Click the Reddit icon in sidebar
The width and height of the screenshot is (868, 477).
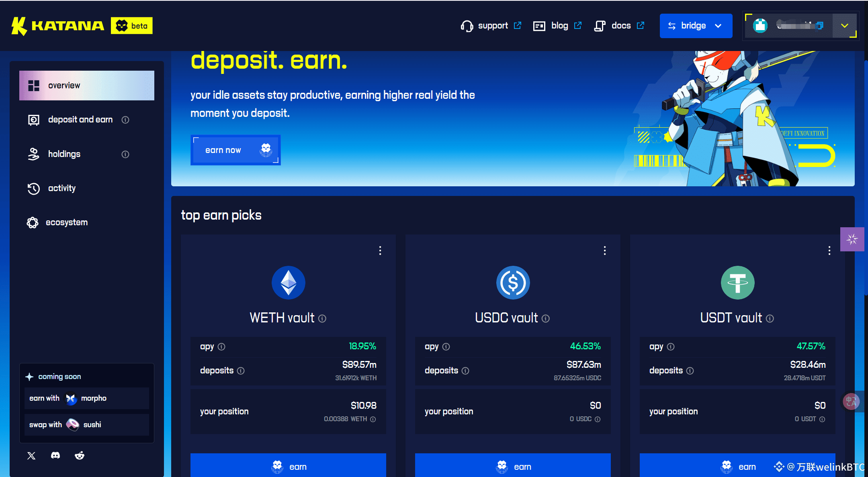click(x=80, y=455)
